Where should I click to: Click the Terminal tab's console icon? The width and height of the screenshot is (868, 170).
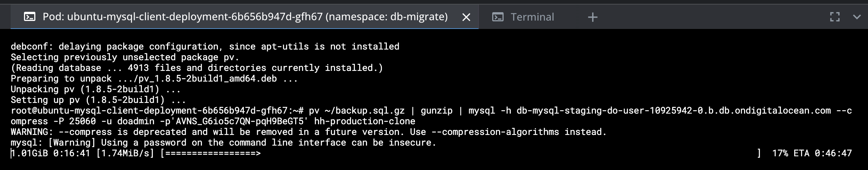pyautogui.click(x=498, y=17)
